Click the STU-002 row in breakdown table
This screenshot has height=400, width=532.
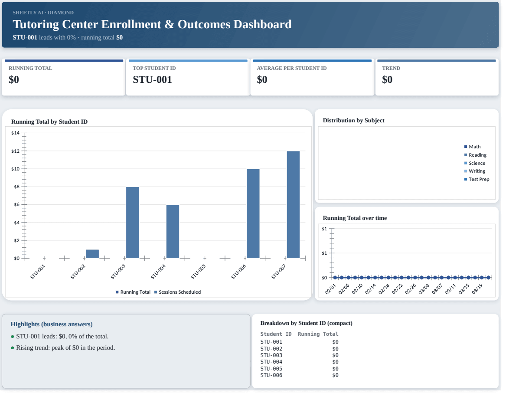(x=300, y=349)
